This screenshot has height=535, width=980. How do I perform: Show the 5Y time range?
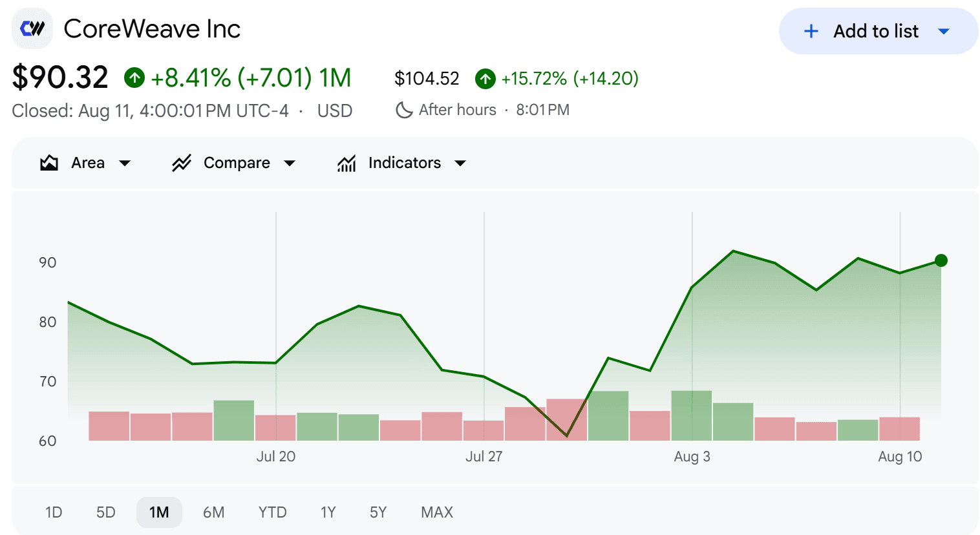(378, 512)
